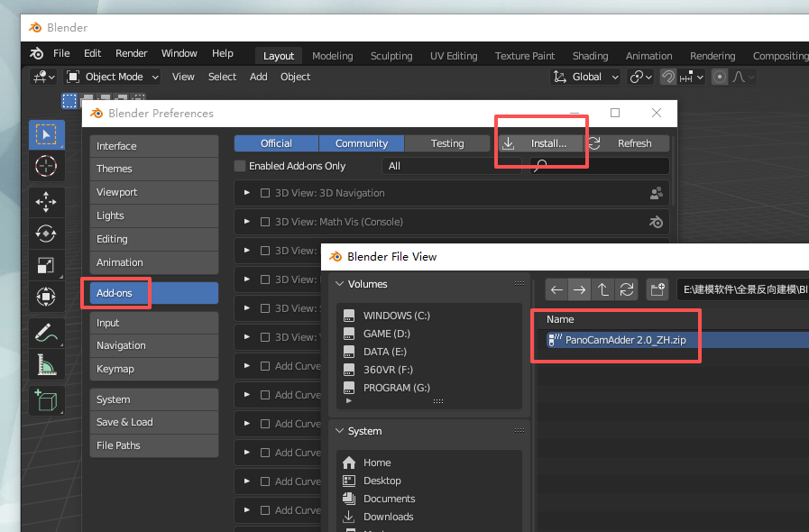Select the Annotate pencil tool
This screenshot has width=809, height=532.
45,333
